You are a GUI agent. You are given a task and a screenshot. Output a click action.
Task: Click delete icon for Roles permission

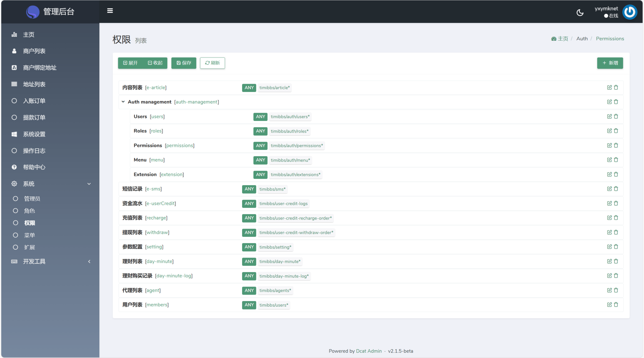point(616,131)
